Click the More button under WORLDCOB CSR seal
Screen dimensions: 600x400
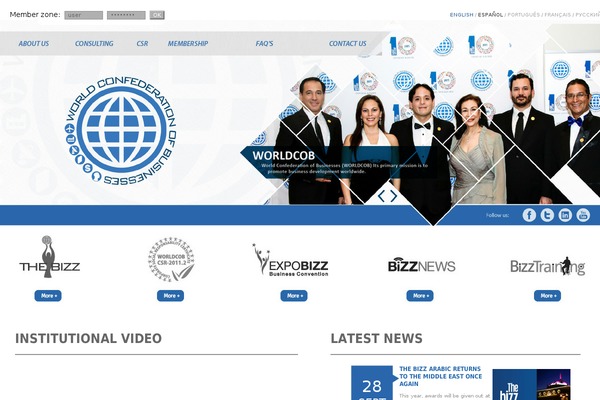tap(170, 296)
